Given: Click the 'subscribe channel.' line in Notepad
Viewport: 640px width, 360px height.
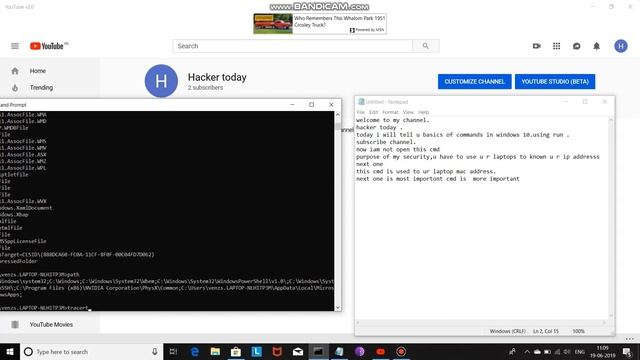Looking at the screenshot, I should coord(386,142).
